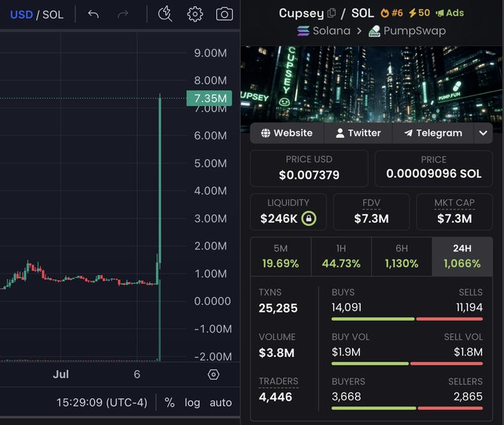
Task: Click the LIQUIDITY $246K value
Action: [279, 218]
